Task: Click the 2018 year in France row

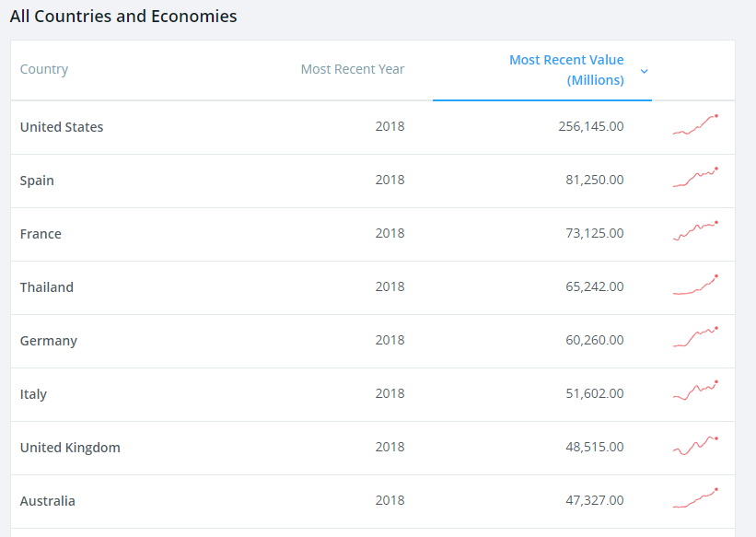Action: (390, 234)
